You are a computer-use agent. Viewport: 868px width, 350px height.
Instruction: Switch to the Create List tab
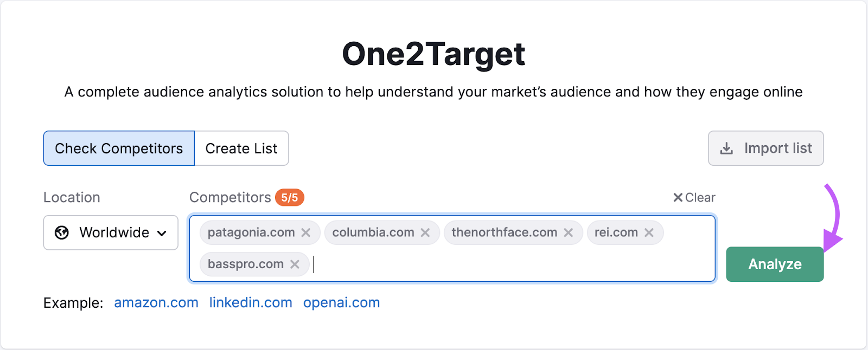point(241,148)
